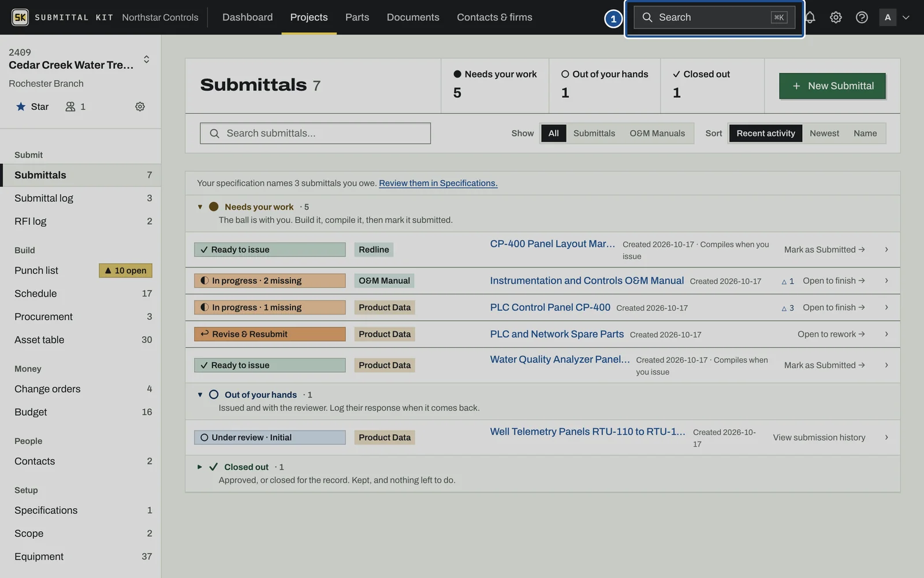Image resolution: width=924 pixels, height=578 pixels.
Task: Click warning count 3 on PLC Control Panel row
Action: point(788,307)
